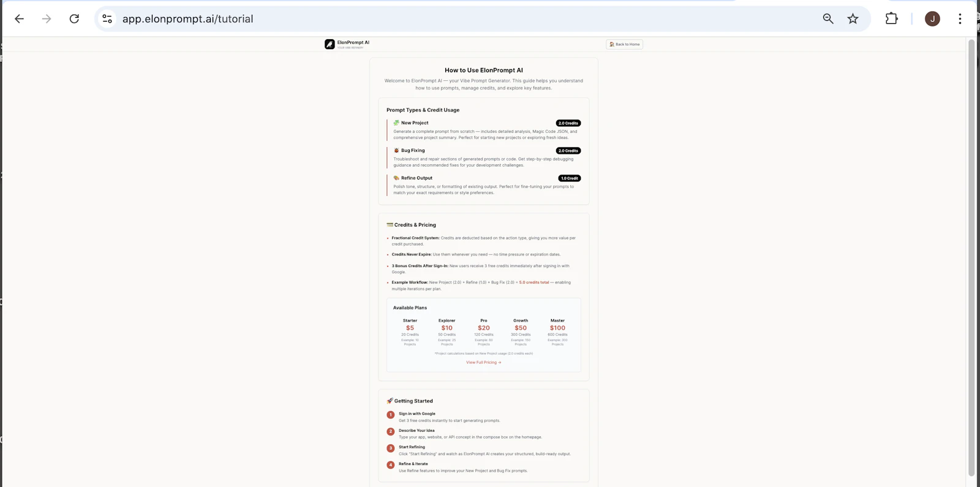The height and width of the screenshot is (487, 980).
Task: Click the Credits & Pricing card icon
Action: tap(390, 225)
